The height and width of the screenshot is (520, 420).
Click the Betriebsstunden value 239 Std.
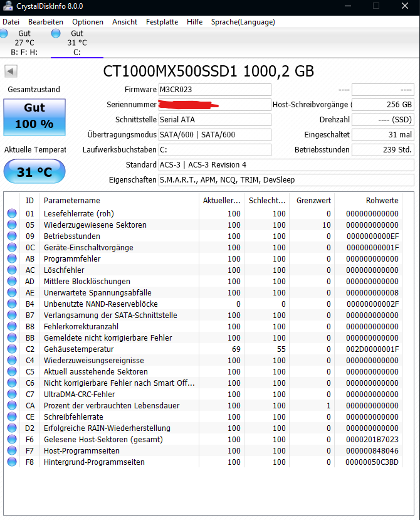383,150
